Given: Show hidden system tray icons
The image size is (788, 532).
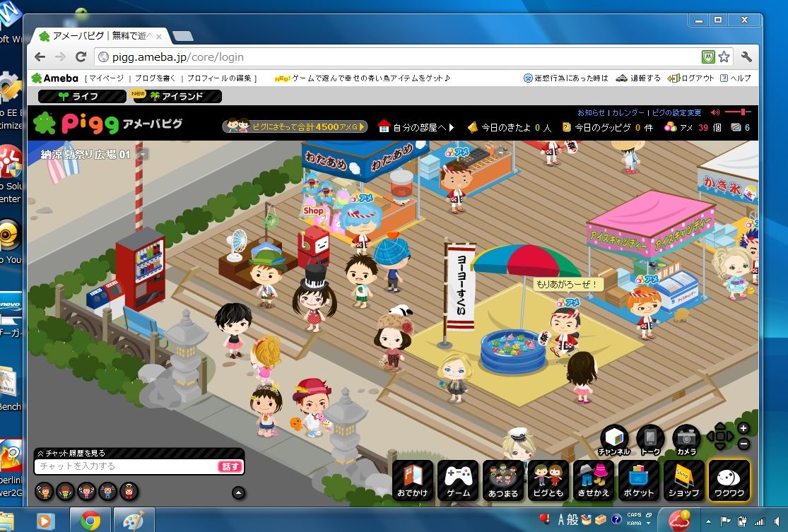Looking at the screenshot, I should pos(708,521).
